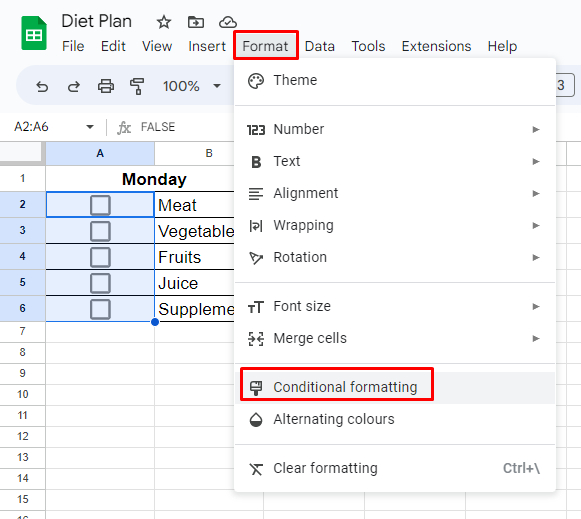Star the Diet Plan document

pos(164,22)
